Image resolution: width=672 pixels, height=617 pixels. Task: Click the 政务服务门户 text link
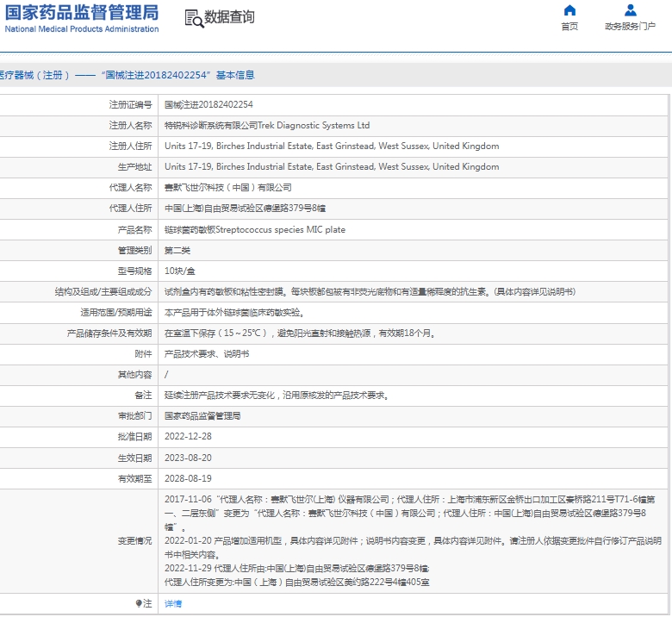coord(630,27)
